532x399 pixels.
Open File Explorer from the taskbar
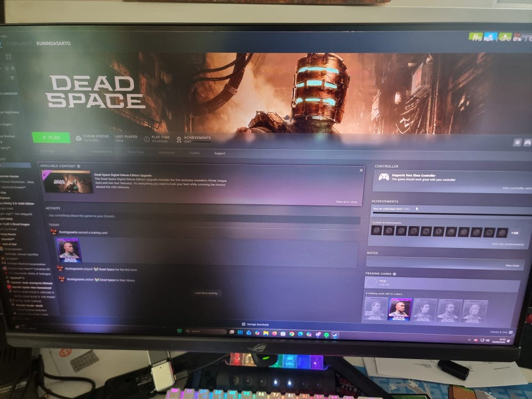click(265, 333)
